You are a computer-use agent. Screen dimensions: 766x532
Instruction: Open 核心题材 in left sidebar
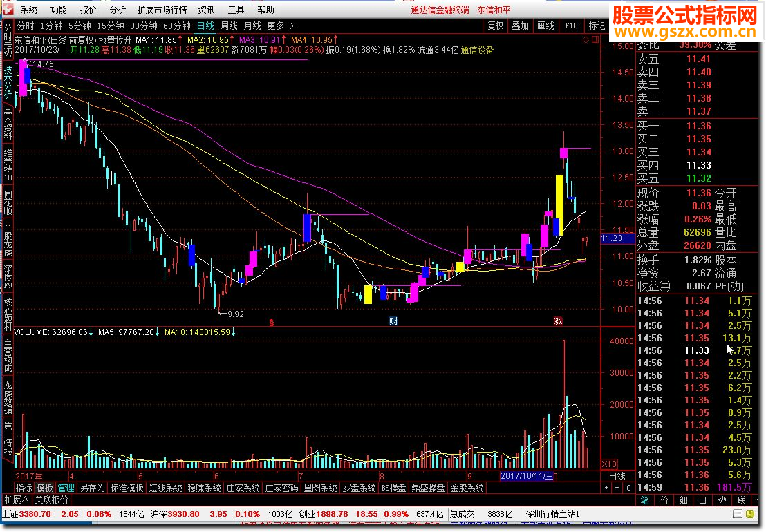[x=8, y=315]
